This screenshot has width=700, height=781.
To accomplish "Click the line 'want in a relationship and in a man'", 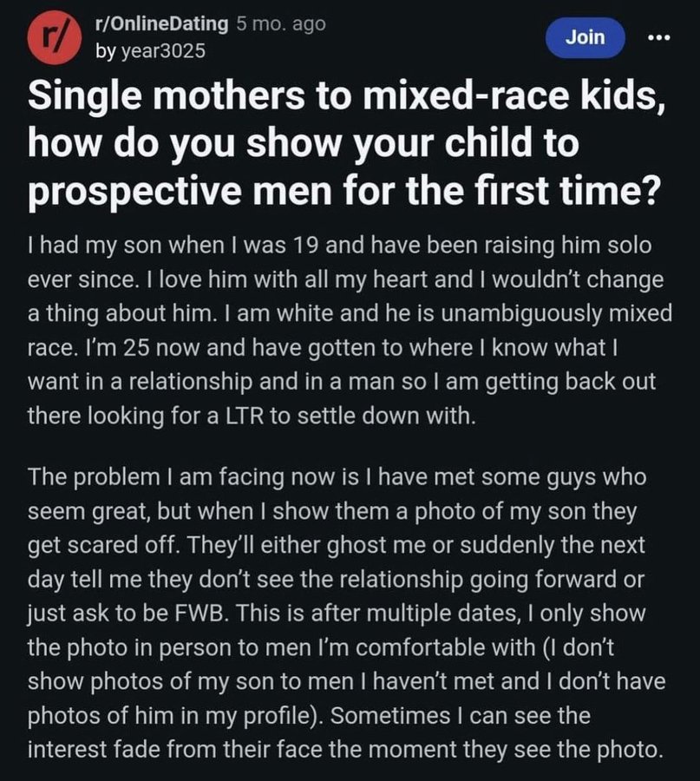I will 342,382.
